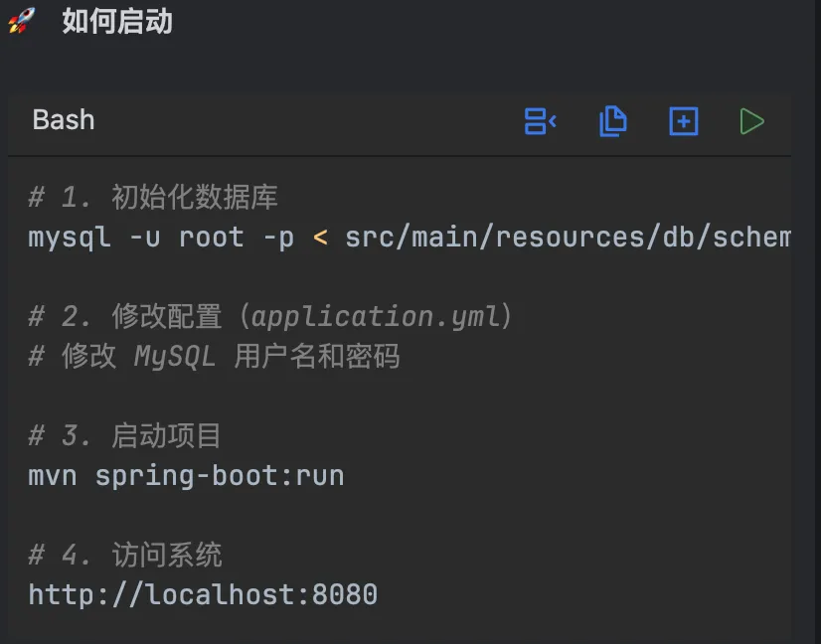
Task: Click the mvn spring-boot:run command
Action: click(x=186, y=476)
